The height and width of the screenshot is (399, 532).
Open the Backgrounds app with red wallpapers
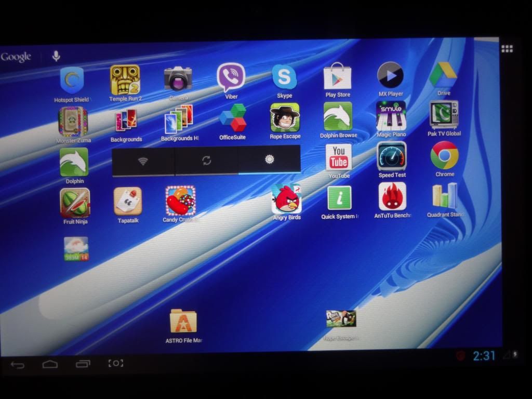coord(126,121)
